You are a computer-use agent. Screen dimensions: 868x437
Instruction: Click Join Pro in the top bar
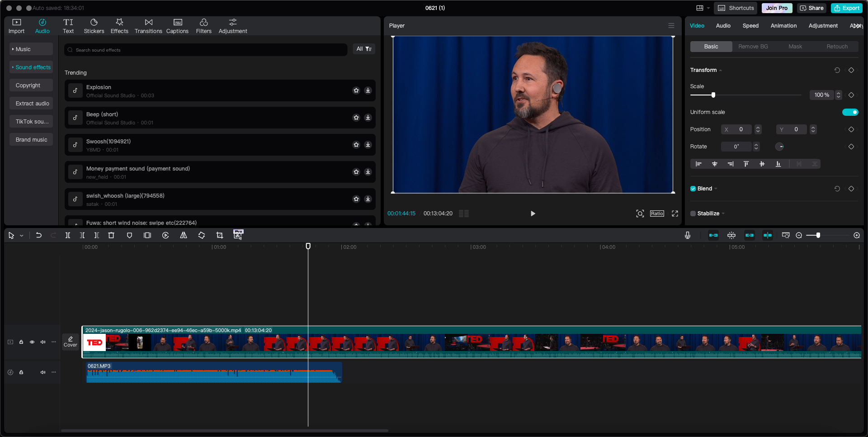tap(776, 8)
